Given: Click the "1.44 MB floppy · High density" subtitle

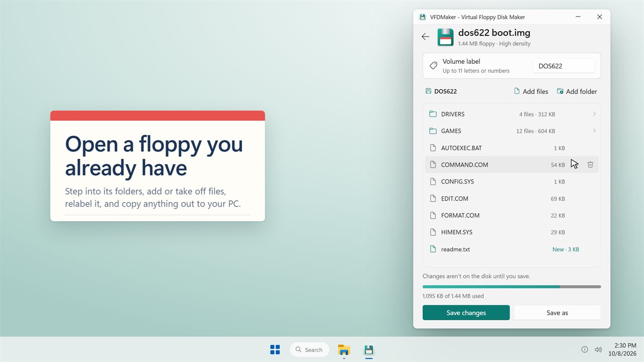Looking at the screenshot, I should coord(494,44).
